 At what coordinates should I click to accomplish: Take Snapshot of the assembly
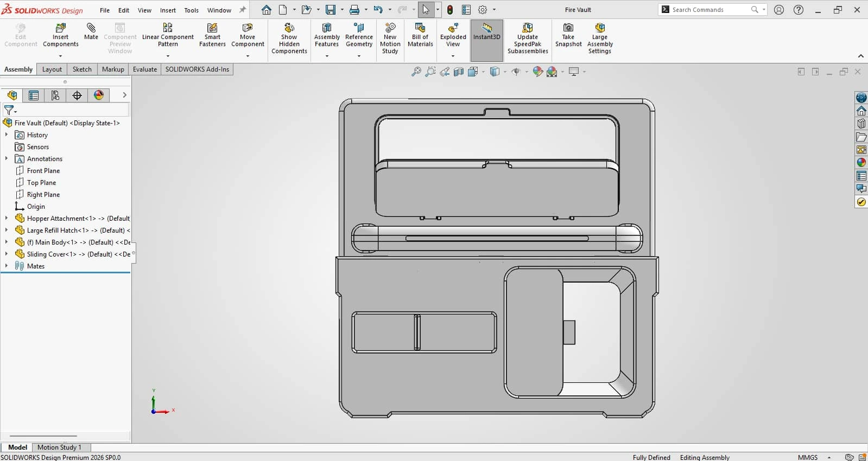pos(568,35)
